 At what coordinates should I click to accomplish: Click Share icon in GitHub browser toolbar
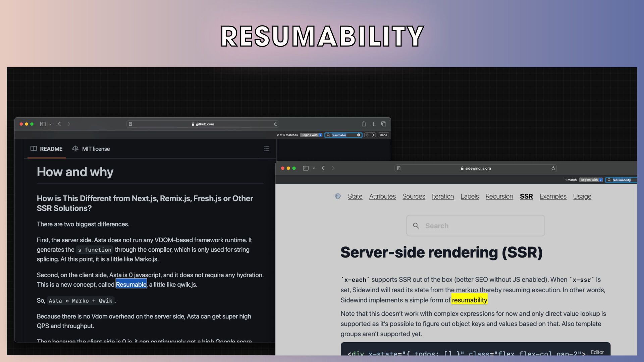tap(364, 124)
